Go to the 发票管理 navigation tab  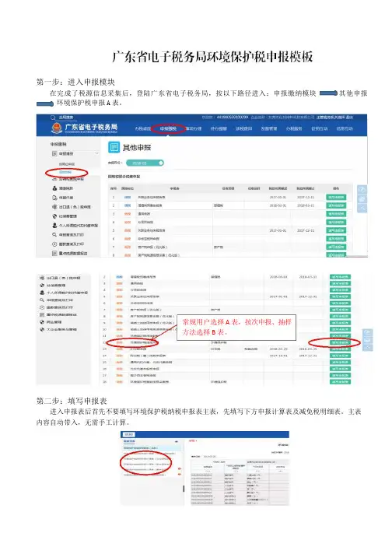pos(269,128)
